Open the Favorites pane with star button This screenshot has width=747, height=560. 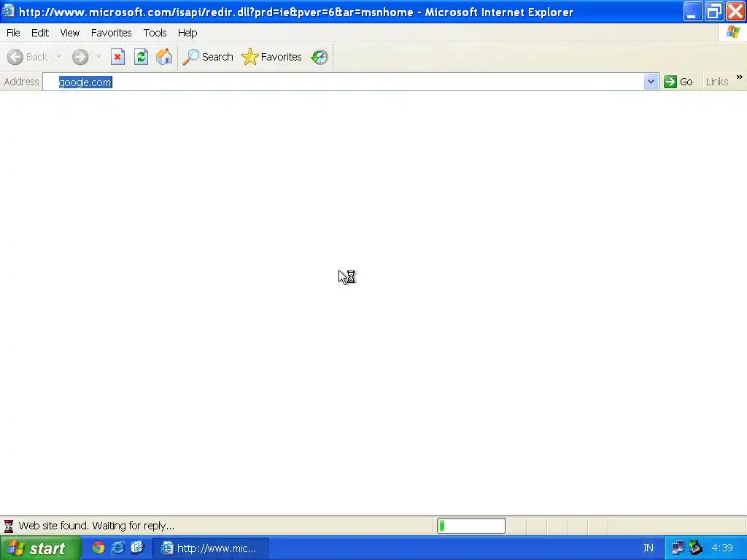[x=271, y=57]
